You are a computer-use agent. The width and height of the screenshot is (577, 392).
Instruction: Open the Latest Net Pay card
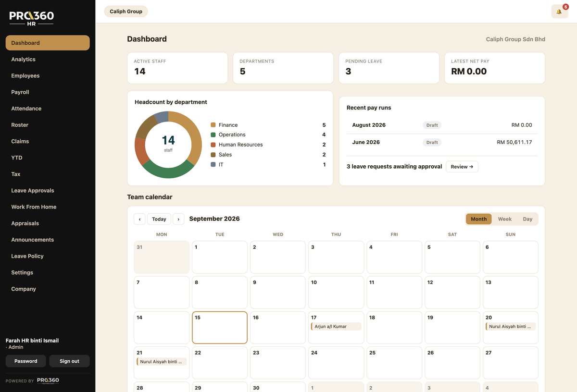495,68
